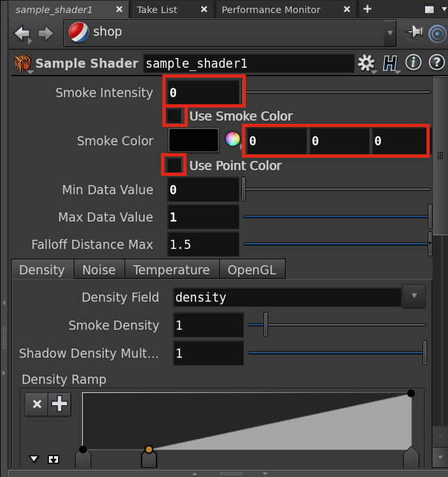This screenshot has width=448, height=477.
Task: Click the info icon for the node
Action: 413,63
